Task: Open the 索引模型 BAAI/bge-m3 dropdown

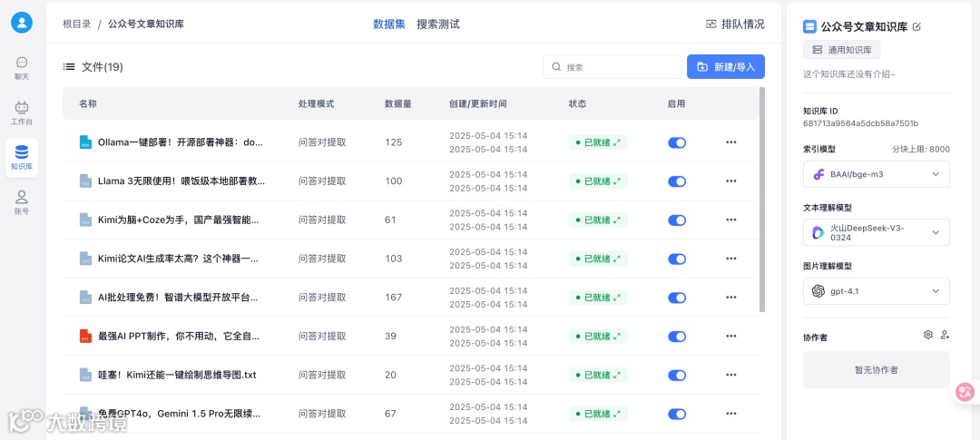Action: pyautogui.click(x=877, y=174)
